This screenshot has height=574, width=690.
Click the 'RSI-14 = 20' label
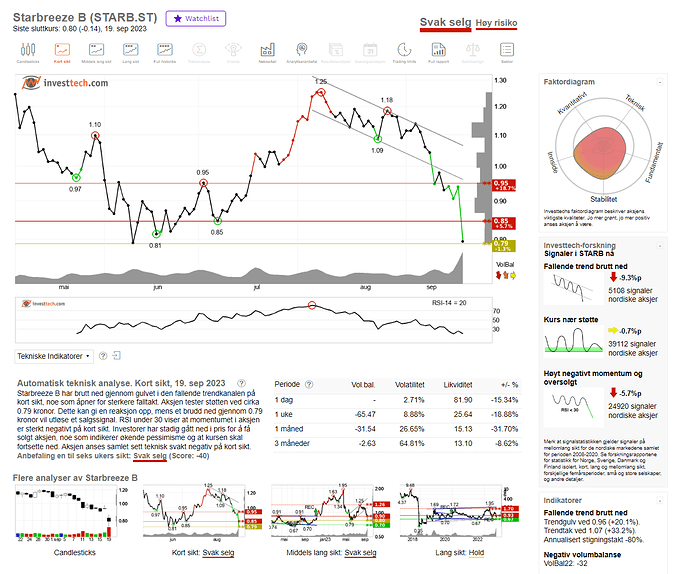click(x=449, y=303)
